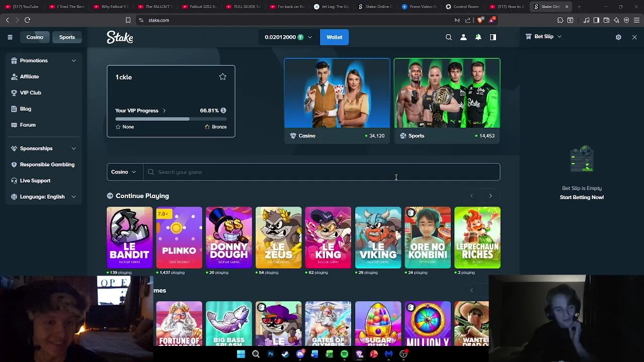Open browser main menu icon
644x362 pixels.
636,20
